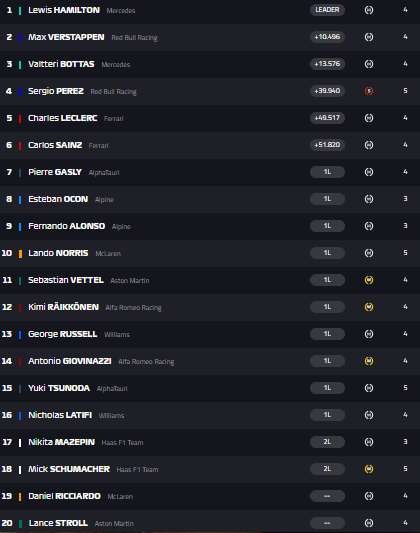Click the +39.940 gap for Perez
The width and height of the screenshot is (420, 533).
tap(327, 91)
